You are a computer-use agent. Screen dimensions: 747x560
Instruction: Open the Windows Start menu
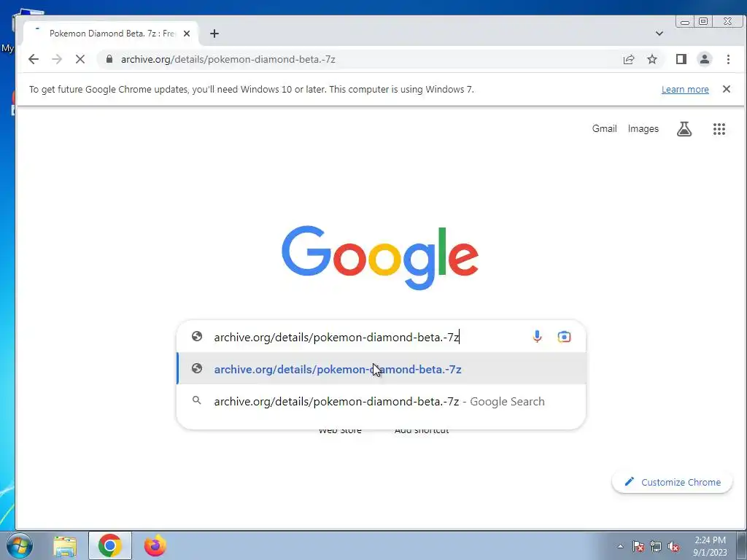click(x=19, y=545)
